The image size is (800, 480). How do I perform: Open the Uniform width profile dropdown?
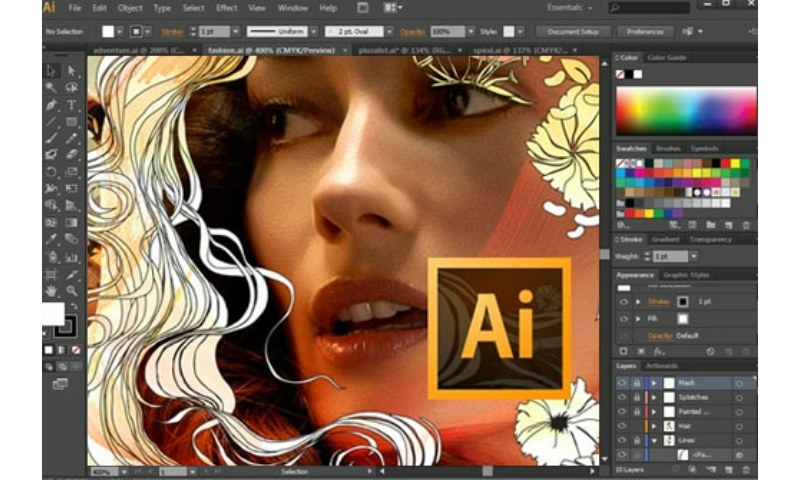pyautogui.click(x=314, y=32)
